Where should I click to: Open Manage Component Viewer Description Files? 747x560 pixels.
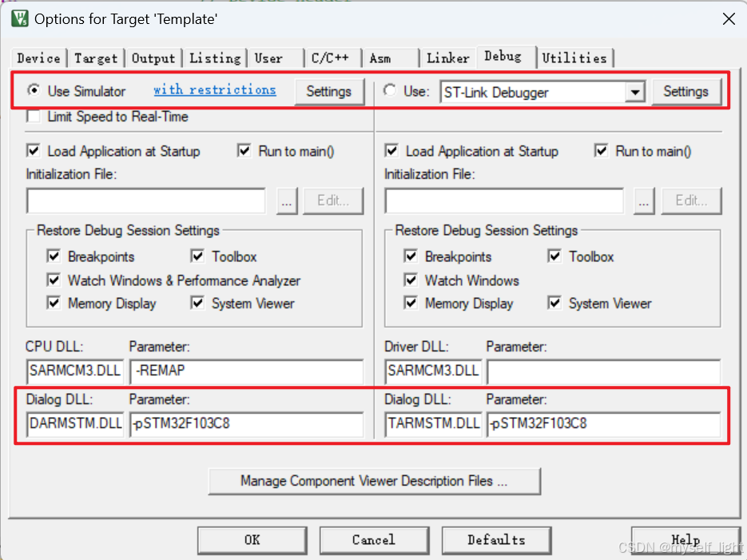(375, 482)
